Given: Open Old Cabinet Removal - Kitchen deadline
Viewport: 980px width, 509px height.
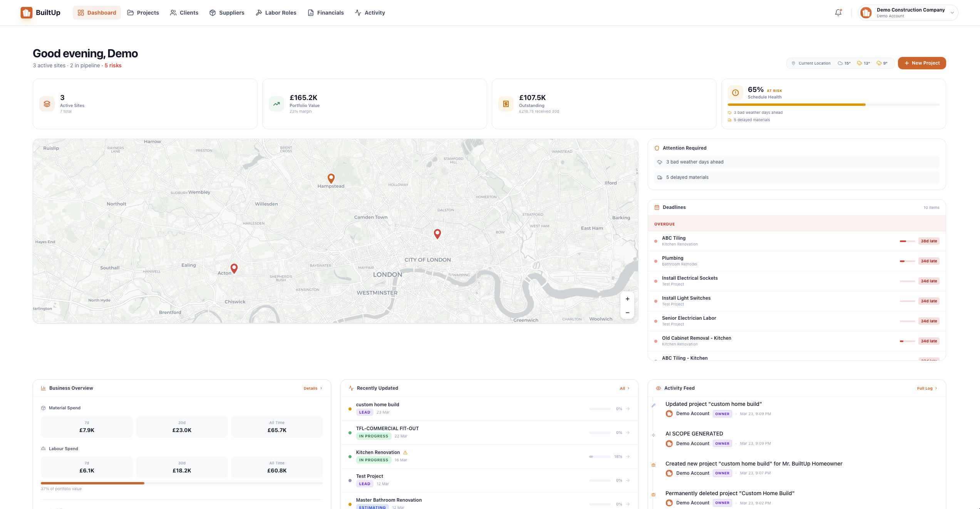Looking at the screenshot, I should point(797,341).
